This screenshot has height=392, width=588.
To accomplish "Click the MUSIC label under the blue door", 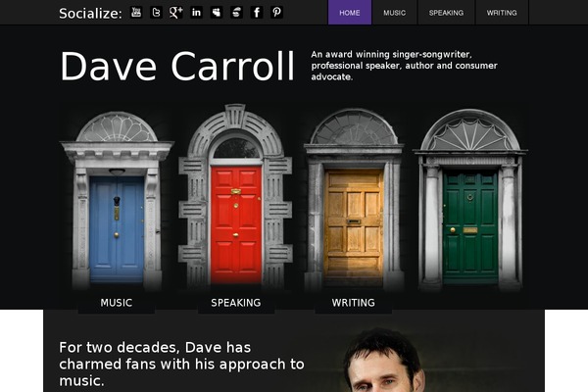I will pos(117,303).
